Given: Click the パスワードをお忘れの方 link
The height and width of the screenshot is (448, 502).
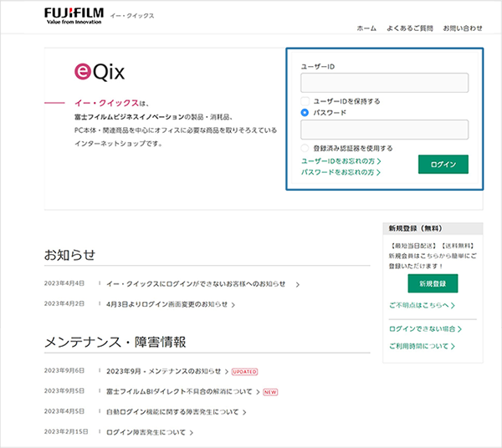Looking at the screenshot, I should (x=341, y=172).
